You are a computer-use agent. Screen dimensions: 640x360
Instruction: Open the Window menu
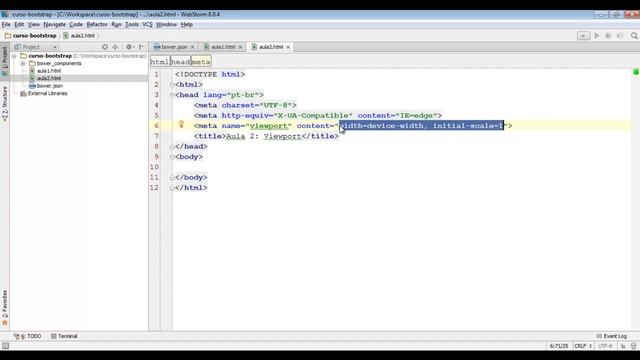tap(167, 24)
